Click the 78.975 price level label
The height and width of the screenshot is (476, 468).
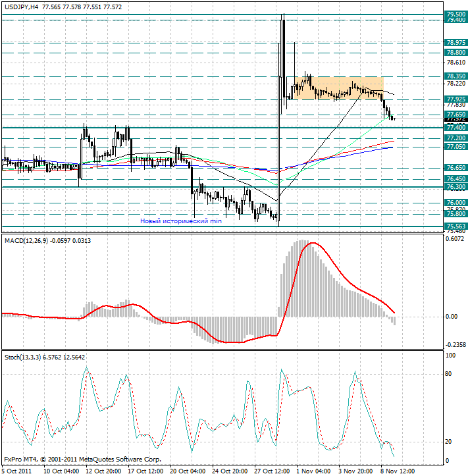[x=456, y=43]
